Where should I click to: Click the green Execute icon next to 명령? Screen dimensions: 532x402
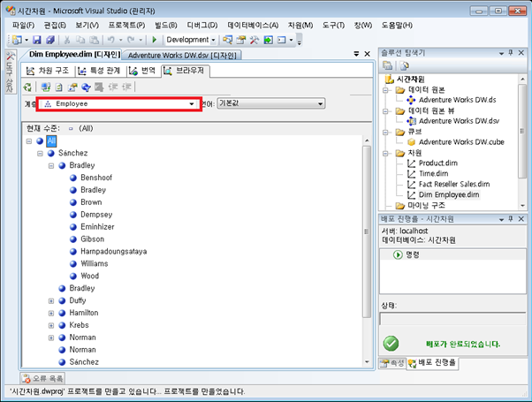pos(398,254)
